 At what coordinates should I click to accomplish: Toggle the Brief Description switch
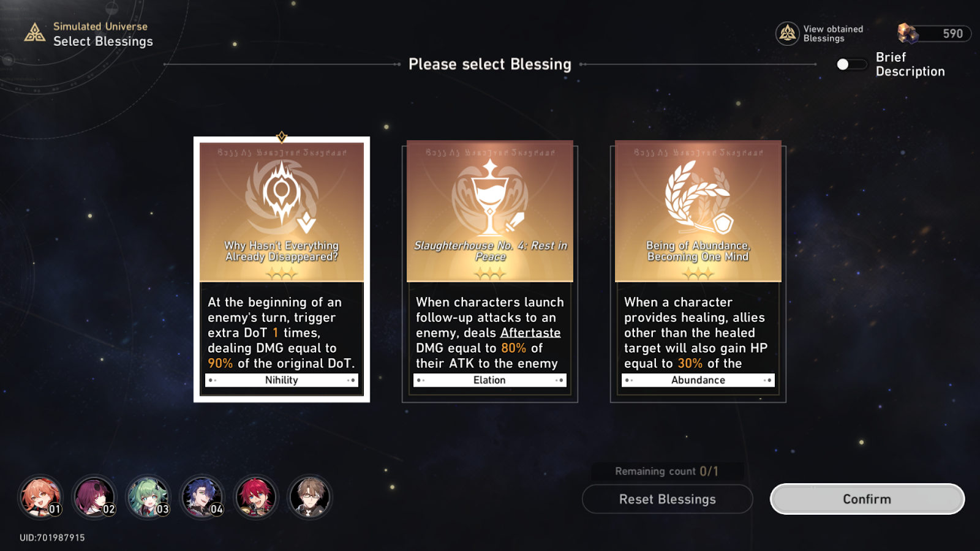pyautogui.click(x=851, y=64)
